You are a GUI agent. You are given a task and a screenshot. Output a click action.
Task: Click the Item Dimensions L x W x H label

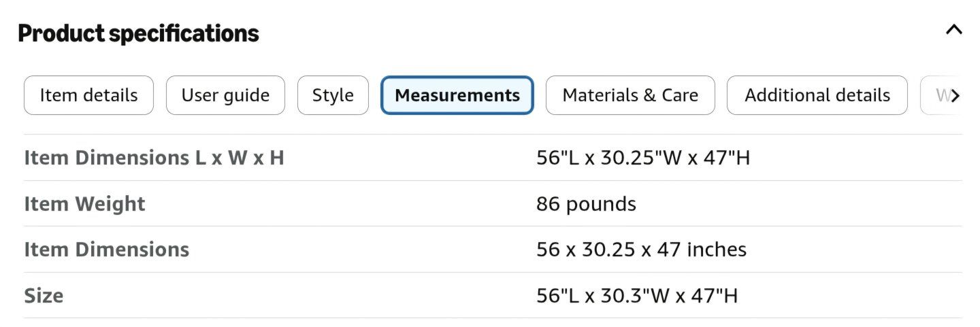(154, 158)
